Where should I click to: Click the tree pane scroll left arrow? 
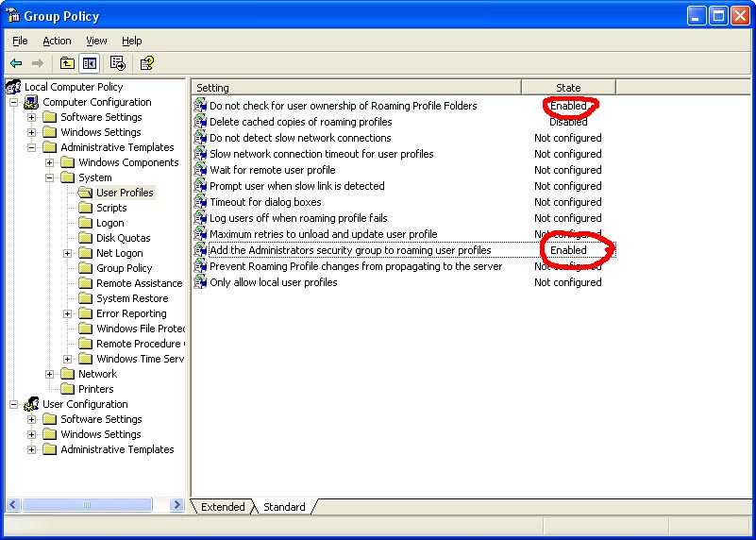13,505
